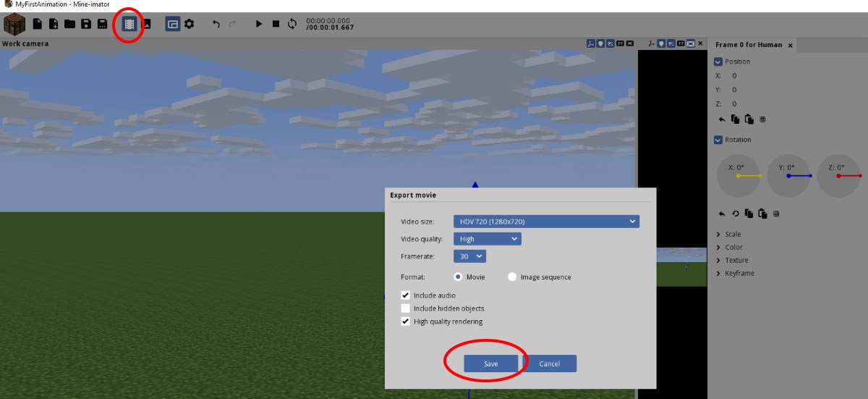Collapse the Position section
Image resolution: width=868 pixels, height=399 pixels.
pyautogui.click(x=718, y=62)
